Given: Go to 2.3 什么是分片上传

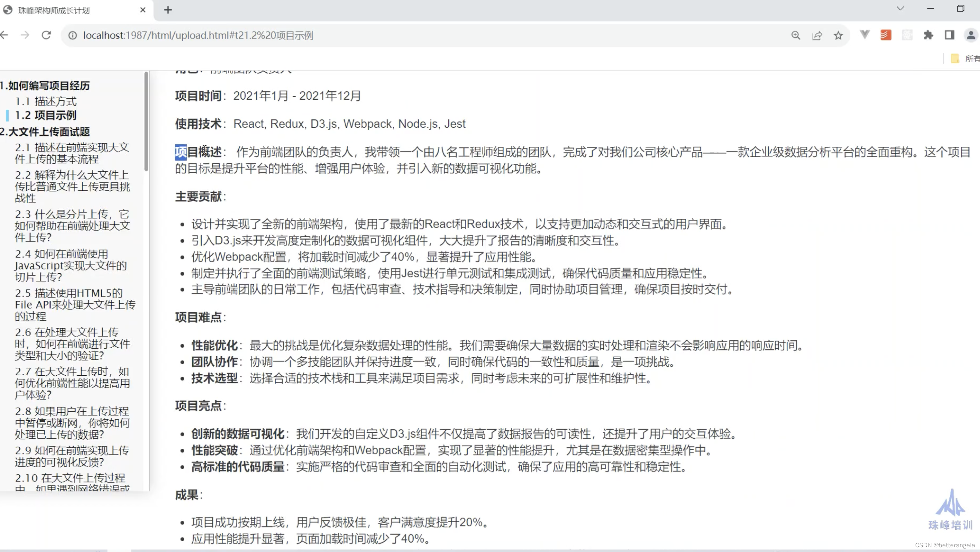Looking at the screenshot, I should click(x=72, y=225).
